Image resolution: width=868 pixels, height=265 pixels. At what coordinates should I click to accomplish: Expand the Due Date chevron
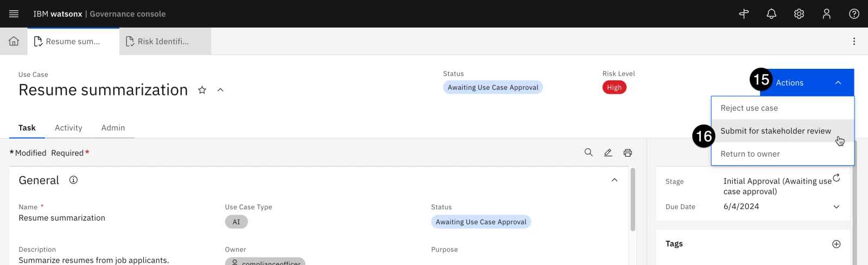point(836,206)
